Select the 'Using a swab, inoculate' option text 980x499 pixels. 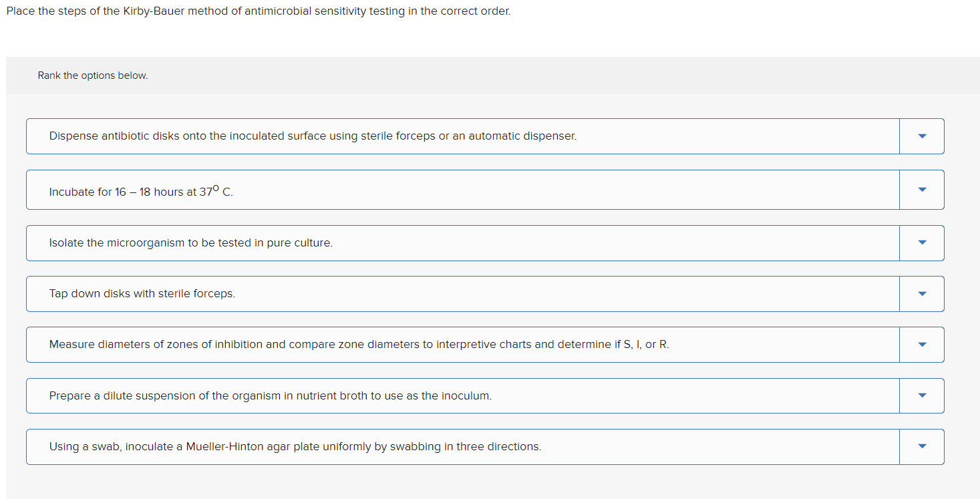(x=295, y=447)
